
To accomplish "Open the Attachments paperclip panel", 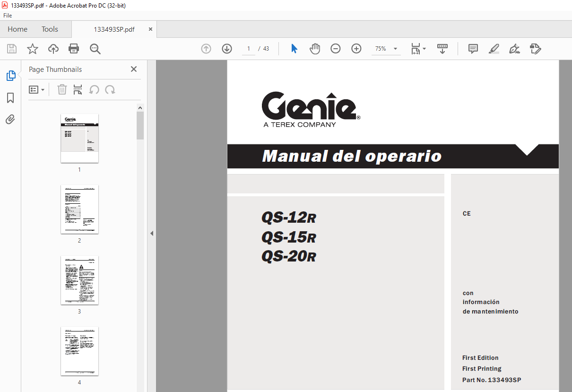I will [x=10, y=120].
